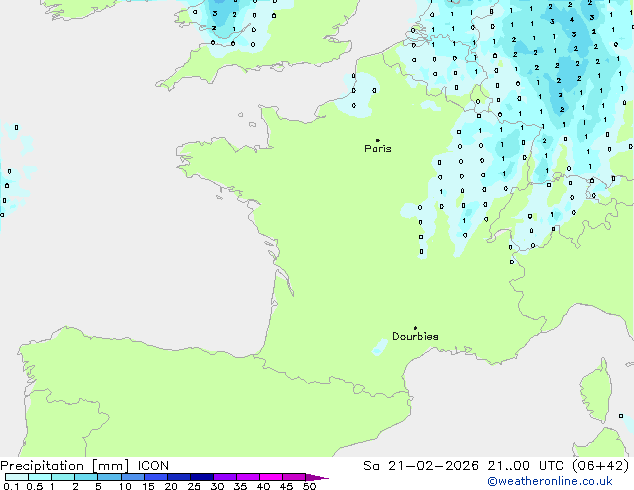This screenshot has width=634, height=490.
Task: Click the Dourbies location dot marker
Action: coord(415,328)
